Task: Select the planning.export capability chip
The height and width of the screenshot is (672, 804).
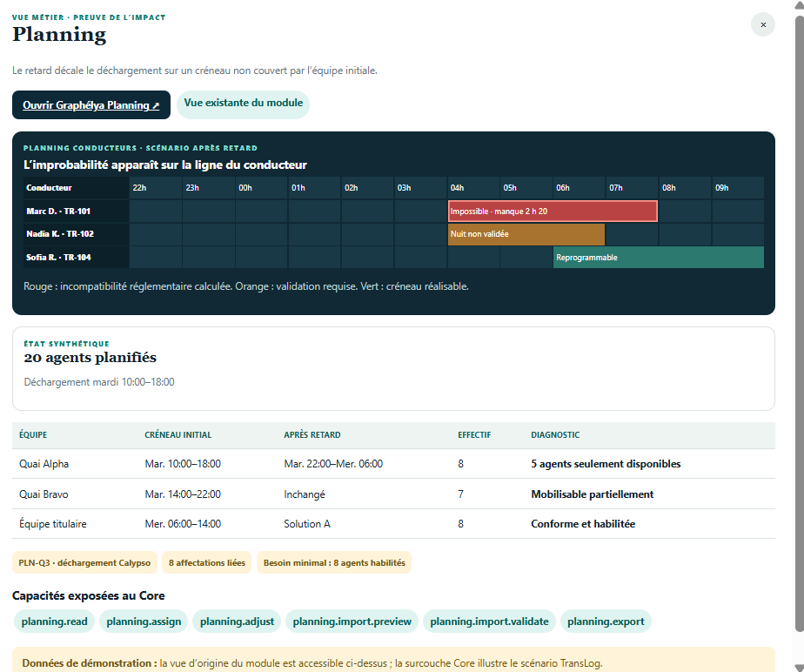Action: pyautogui.click(x=606, y=622)
